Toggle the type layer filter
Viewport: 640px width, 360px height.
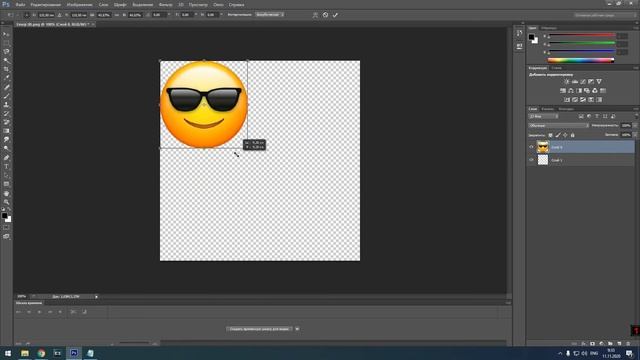coord(597,117)
